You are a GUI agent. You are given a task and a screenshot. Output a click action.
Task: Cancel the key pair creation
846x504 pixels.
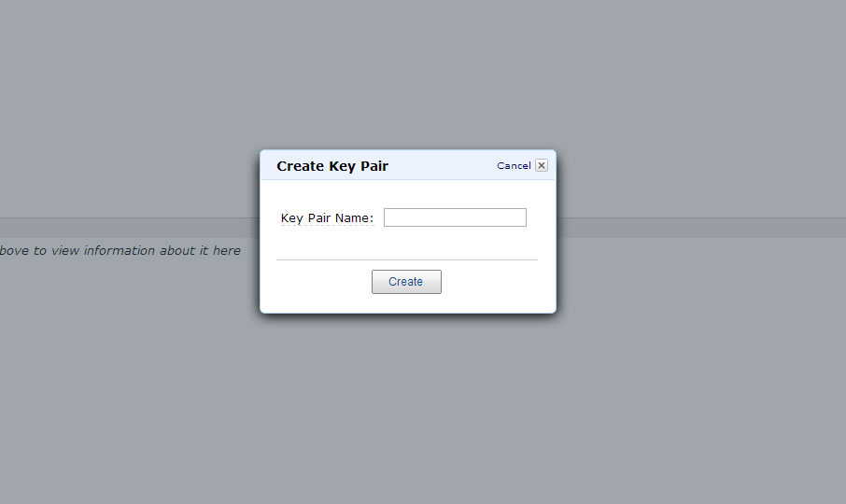point(514,165)
